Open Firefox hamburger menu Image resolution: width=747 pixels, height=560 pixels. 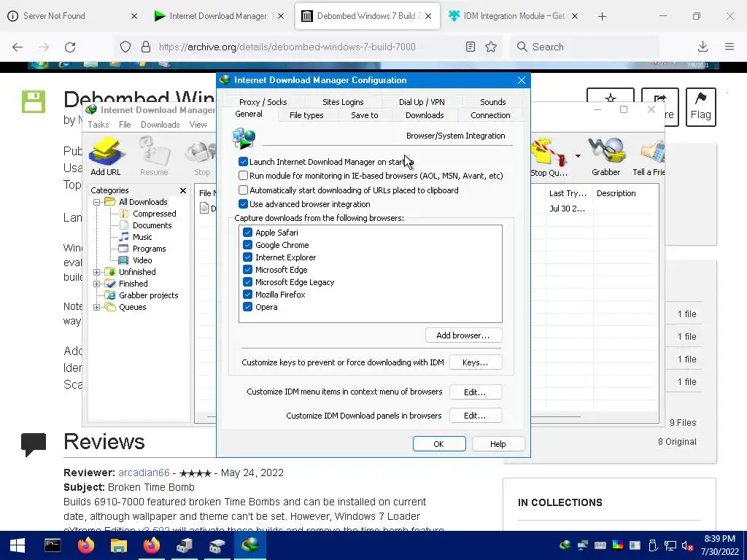[x=729, y=47]
